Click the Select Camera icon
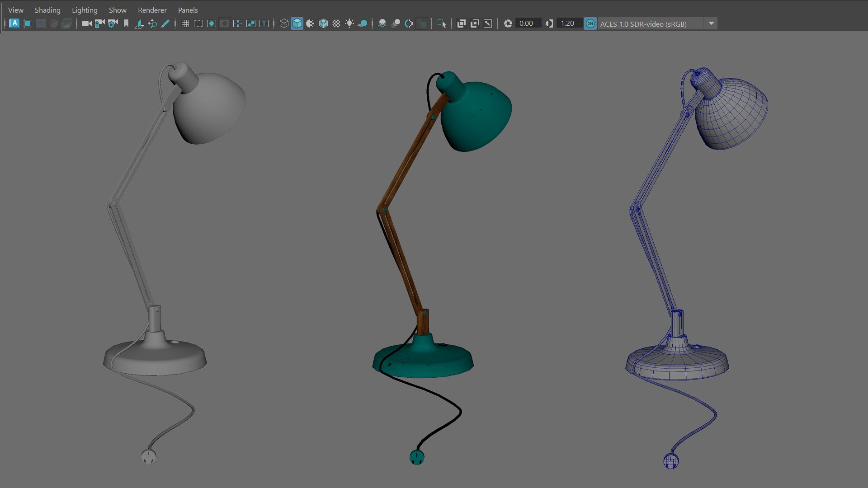868x488 pixels. click(x=86, y=23)
